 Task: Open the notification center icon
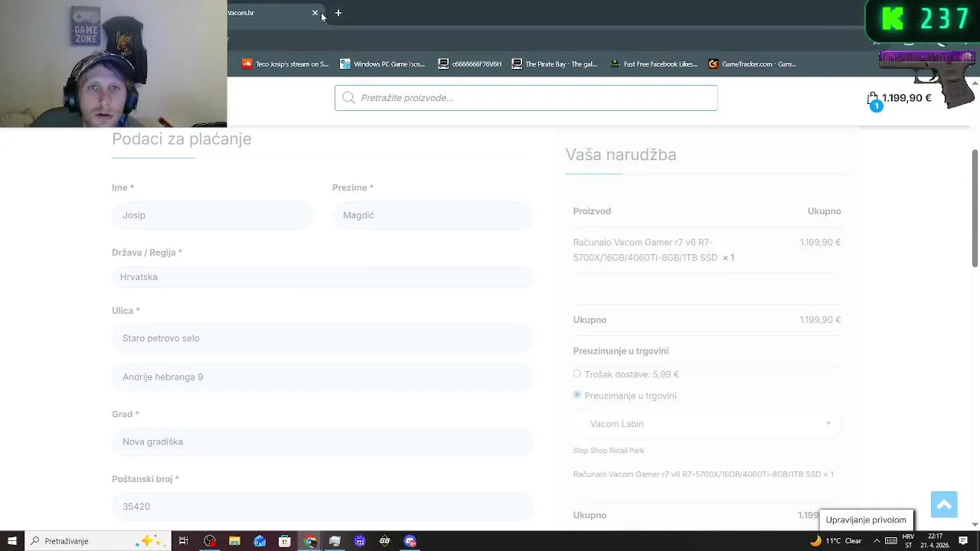tap(963, 541)
